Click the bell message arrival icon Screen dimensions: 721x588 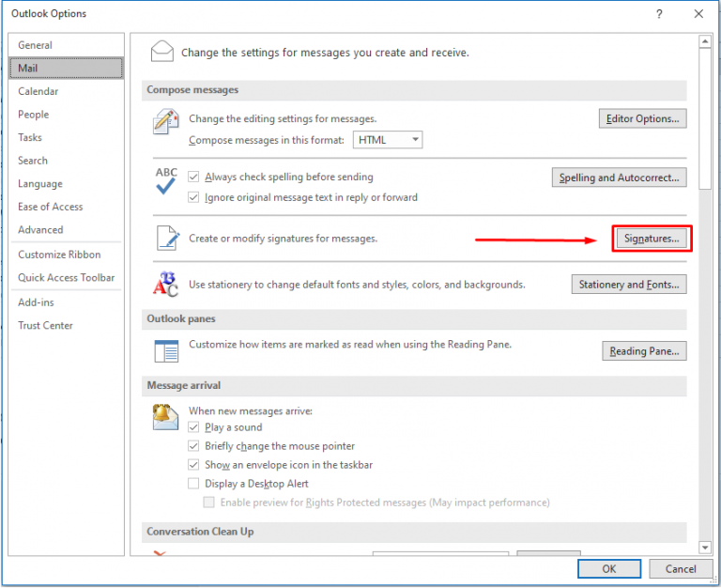pos(166,417)
